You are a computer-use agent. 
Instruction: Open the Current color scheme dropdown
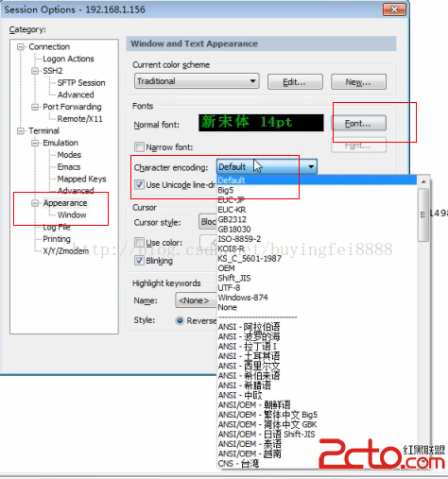tap(197, 81)
